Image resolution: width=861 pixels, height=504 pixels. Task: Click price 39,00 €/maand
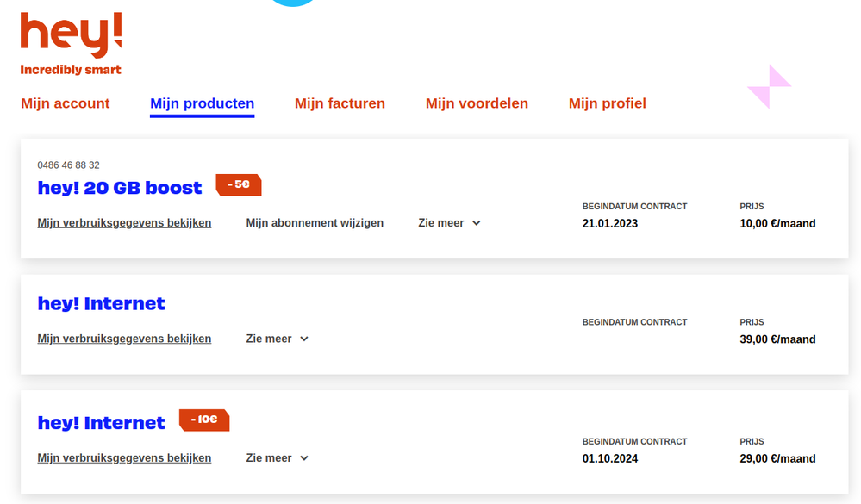[x=777, y=339]
